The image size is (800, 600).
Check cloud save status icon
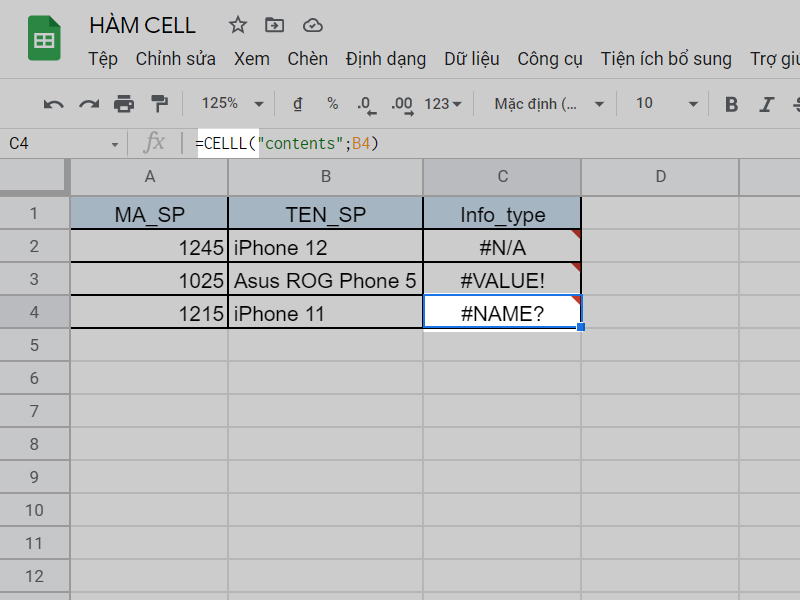313,26
